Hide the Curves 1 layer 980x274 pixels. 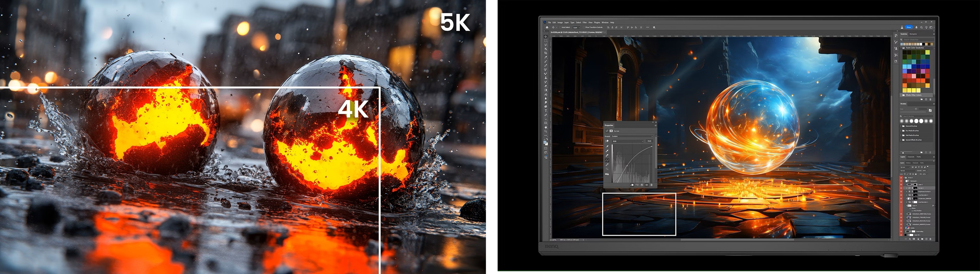[x=901, y=188]
